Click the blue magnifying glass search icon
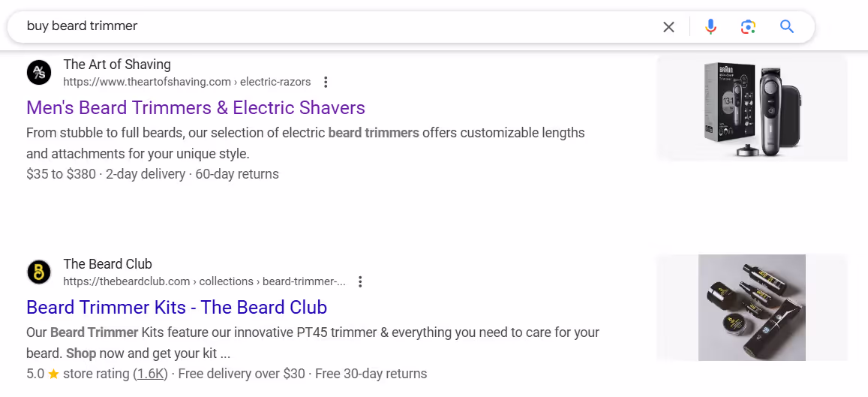Image resolution: width=868 pixels, height=397 pixels. point(787,26)
